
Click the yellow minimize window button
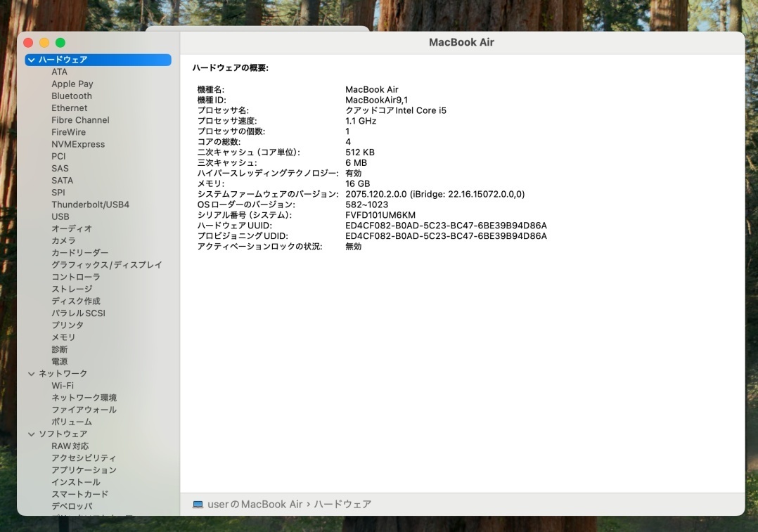(44, 43)
